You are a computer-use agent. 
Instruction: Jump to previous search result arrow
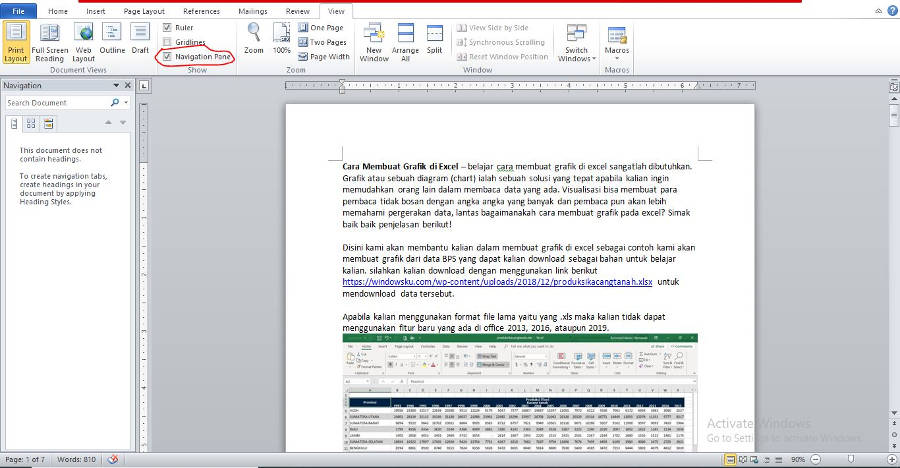tap(108, 123)
